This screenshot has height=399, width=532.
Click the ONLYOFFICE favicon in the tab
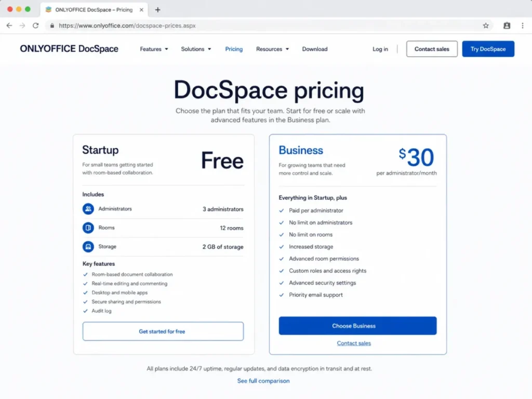tap(48, 9)
